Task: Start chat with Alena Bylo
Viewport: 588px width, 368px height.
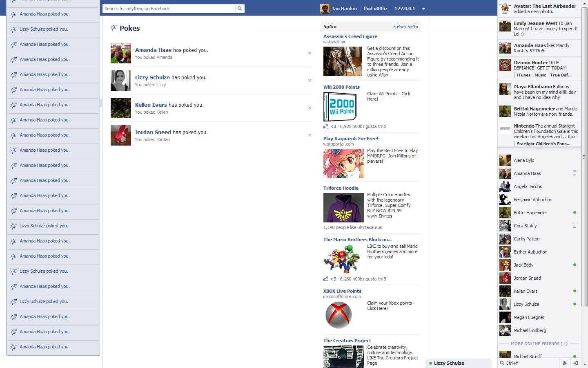Action: point(539,160)
